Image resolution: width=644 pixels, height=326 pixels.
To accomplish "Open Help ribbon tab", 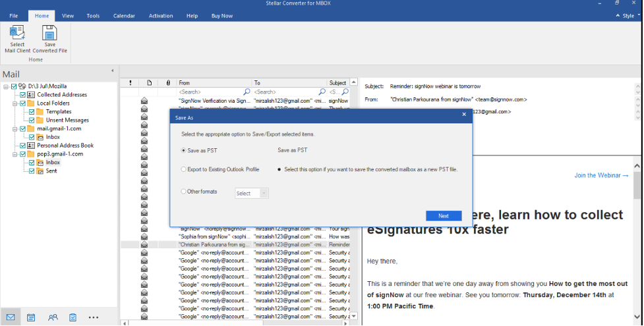I will 192,16.
